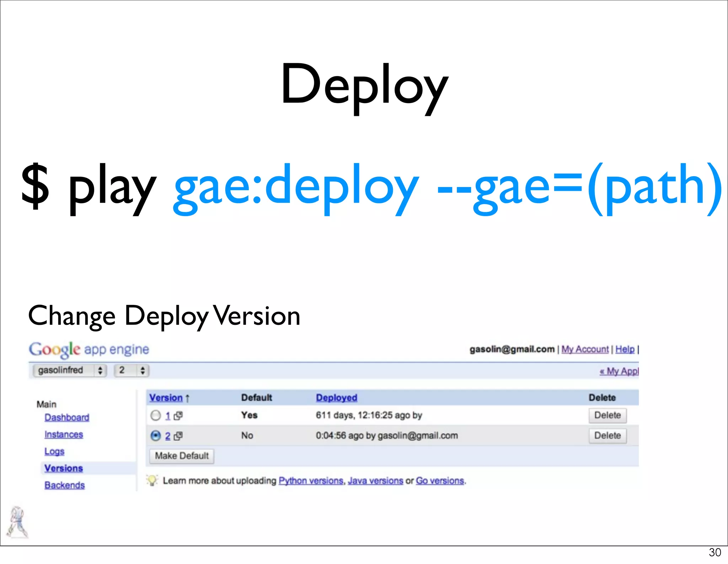Click the Make Default button
The height and width of the screenshot is (564, 728).
coord(182,456)
